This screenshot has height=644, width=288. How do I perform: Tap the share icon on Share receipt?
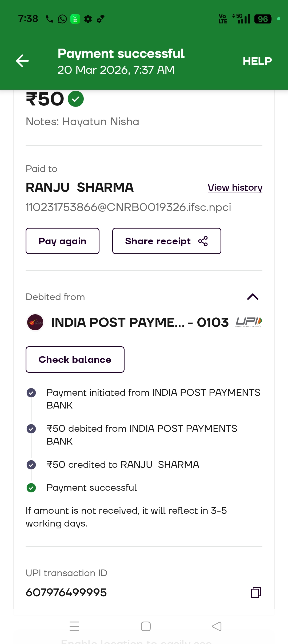pyautogui.click(x=203, y=241)
